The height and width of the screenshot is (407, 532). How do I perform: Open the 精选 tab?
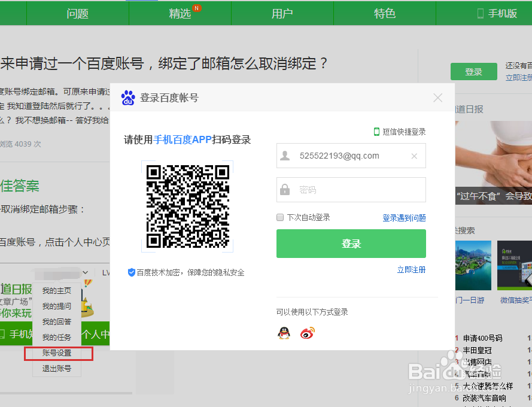[180, 13]
